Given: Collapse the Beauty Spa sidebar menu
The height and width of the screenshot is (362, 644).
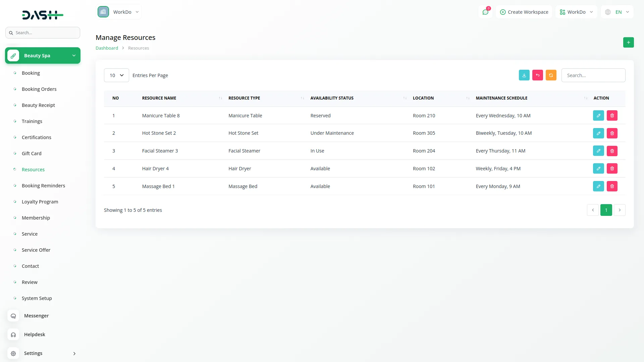Looking at the screenshot, I should pyautogui.click(x=43, y=55).
